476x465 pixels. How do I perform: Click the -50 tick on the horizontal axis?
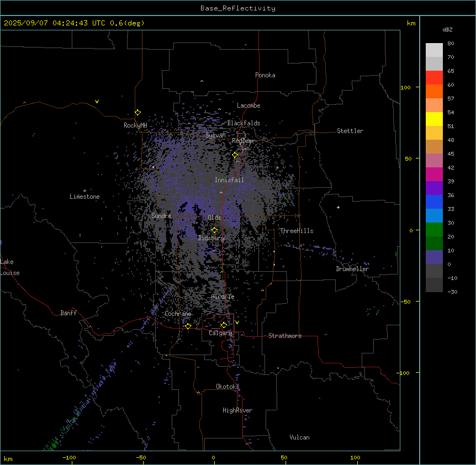coord(141,457)
